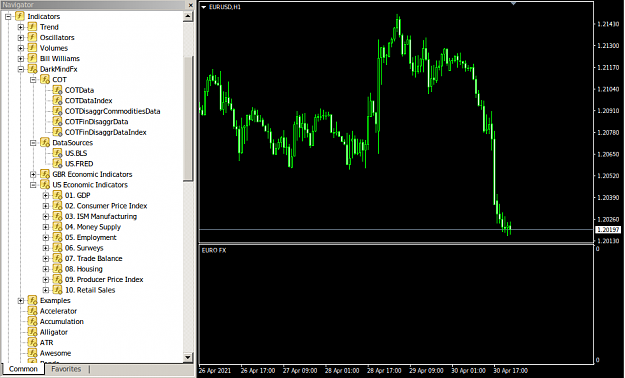Select the 06. Surveys item
The width and height of the screenshot is (625, 378).
[84, 248]
